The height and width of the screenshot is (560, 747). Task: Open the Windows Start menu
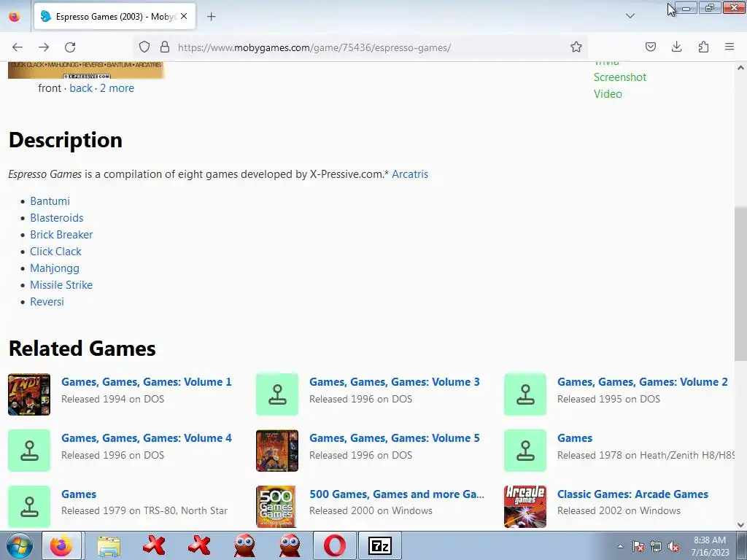coord(19,545)
